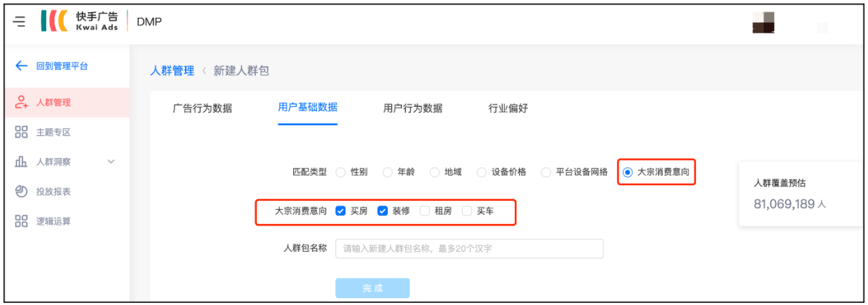Click the 完成 button
Image resolution: width=868 pixels, height=305 pixels.
coord(372,288)
